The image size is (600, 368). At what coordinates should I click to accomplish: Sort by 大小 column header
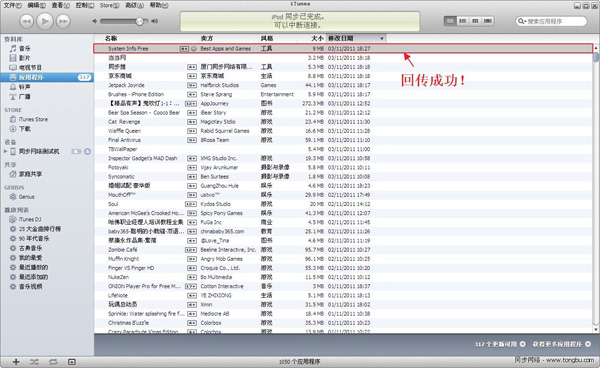(x=312, y=38)
